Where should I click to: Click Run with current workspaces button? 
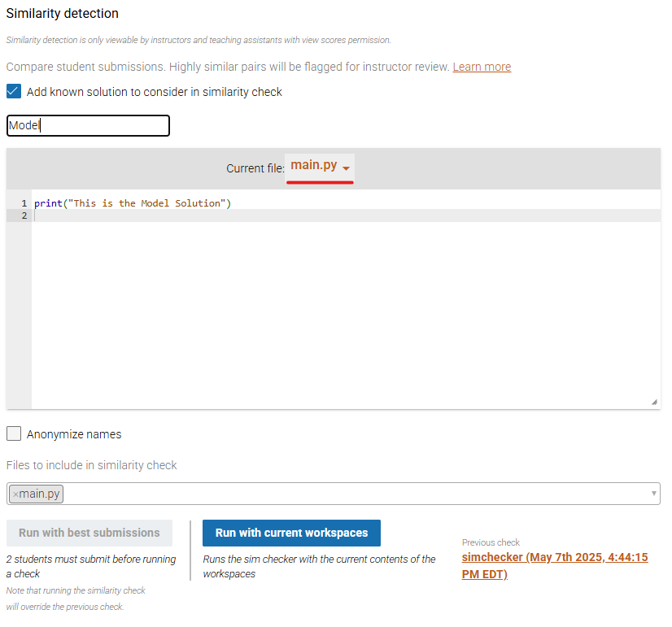click(291, 533)
